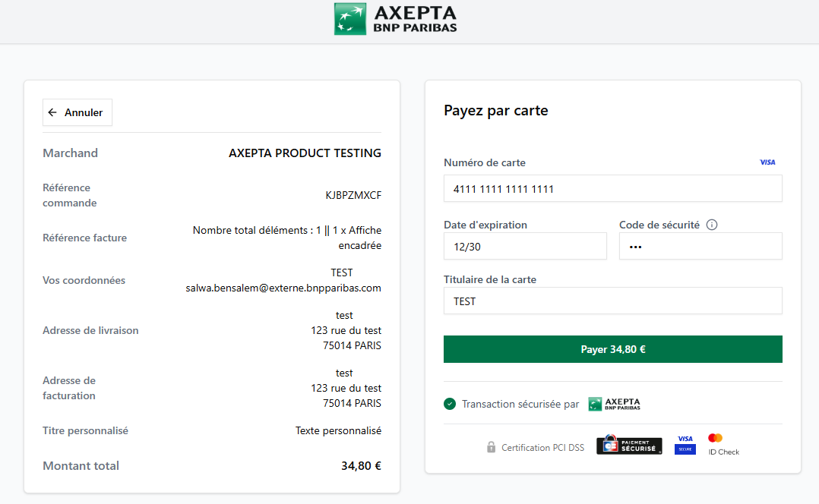The image size is (819, 504).
Task: Click the AXEPTA PRODUCT TESTING merchant name
Action: (x=305, y=153)
